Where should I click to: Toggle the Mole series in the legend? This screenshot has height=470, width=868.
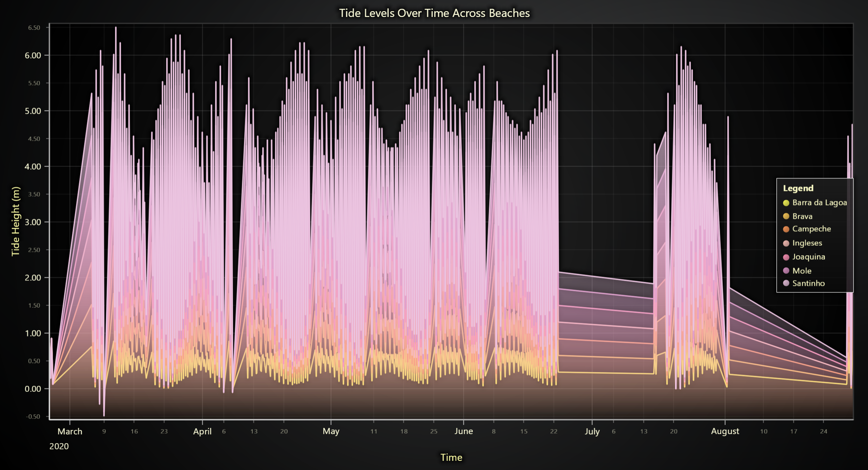pos(797,271)
